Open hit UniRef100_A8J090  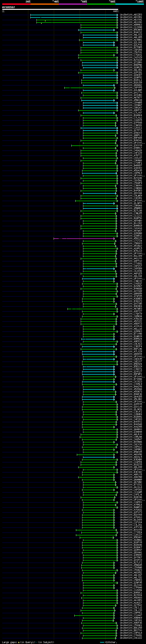pos(131,22)
